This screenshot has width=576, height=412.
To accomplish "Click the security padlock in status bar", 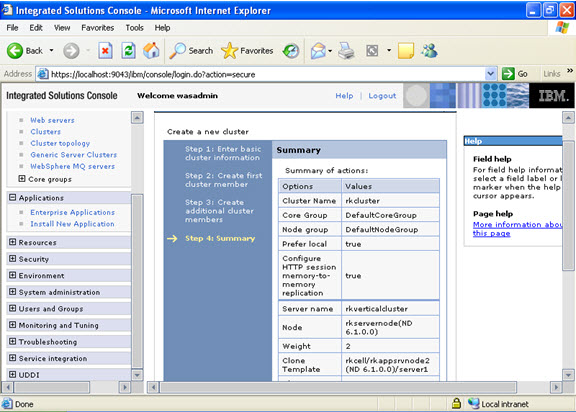I will click(x=456, y=403).
